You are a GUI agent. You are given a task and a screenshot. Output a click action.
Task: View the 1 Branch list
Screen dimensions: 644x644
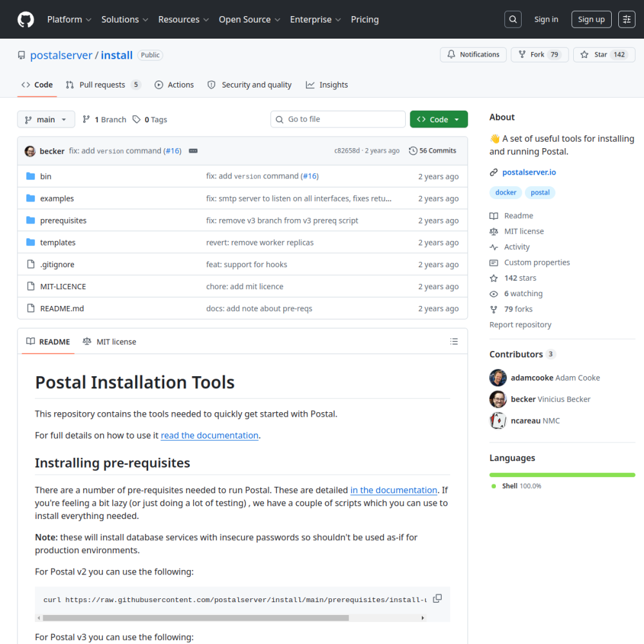click(104, 119)
